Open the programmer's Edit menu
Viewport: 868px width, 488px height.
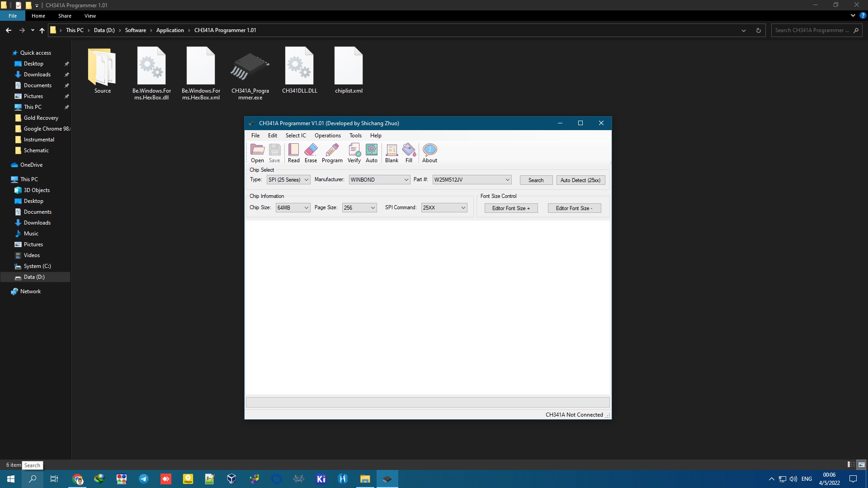(272, 136)
